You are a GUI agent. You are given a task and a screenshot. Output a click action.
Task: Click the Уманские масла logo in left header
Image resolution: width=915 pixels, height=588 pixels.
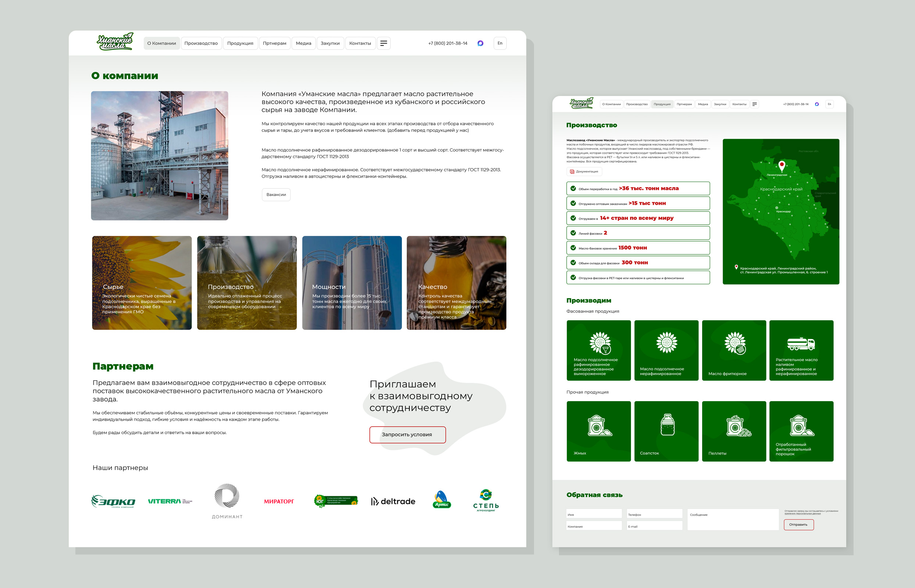coord(115,42)
